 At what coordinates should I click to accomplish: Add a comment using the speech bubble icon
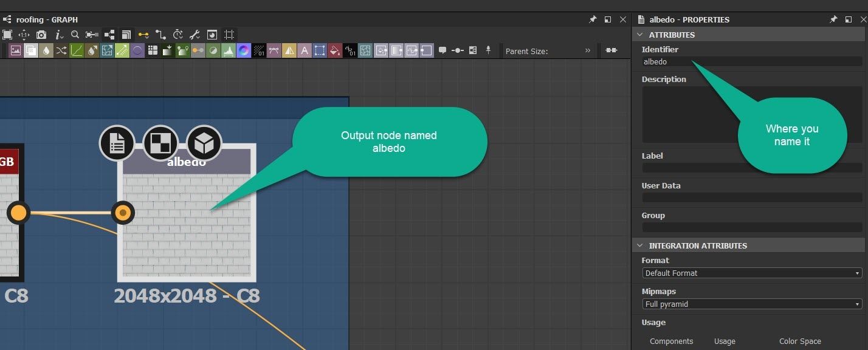coord(443,51)
